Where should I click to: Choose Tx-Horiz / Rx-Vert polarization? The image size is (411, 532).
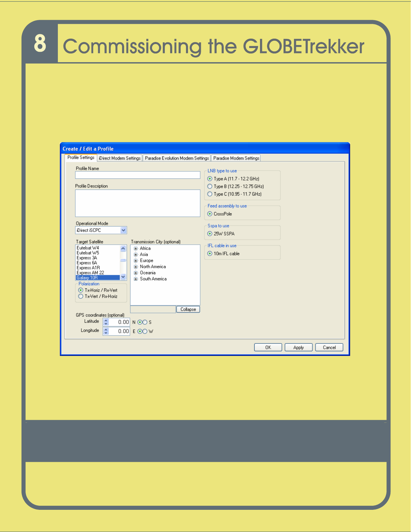[x=81, y=290]
